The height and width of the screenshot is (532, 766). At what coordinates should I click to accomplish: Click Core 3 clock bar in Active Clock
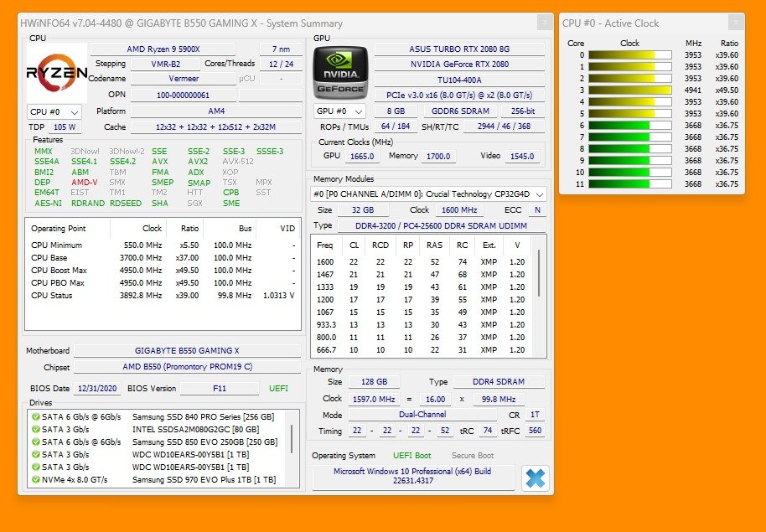(x=629, y=90)
